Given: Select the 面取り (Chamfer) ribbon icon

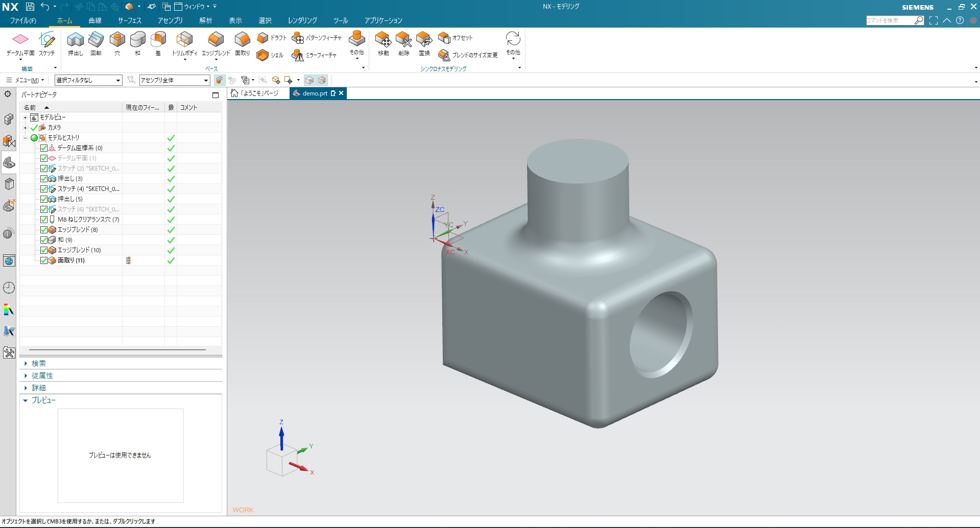Looking at the screenshot, I should (242, 40).
